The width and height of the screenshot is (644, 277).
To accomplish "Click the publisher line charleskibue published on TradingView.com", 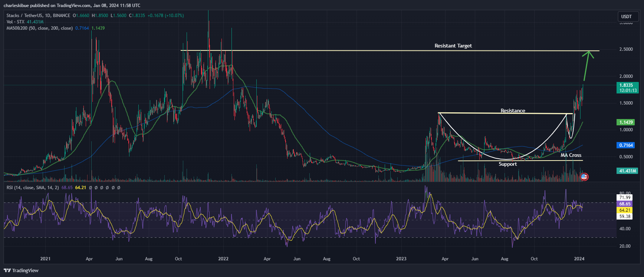I will 72,5.
